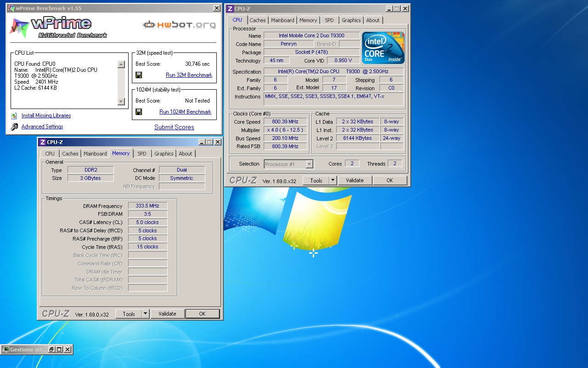Screen dimensions: 588x368
Task: Switch to Mainboard tab in the Memory window
Action: click(x=95, y=154)
